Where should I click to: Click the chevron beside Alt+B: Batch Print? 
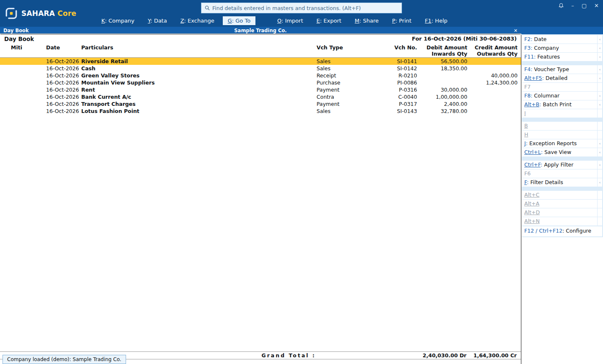(600, 105)
